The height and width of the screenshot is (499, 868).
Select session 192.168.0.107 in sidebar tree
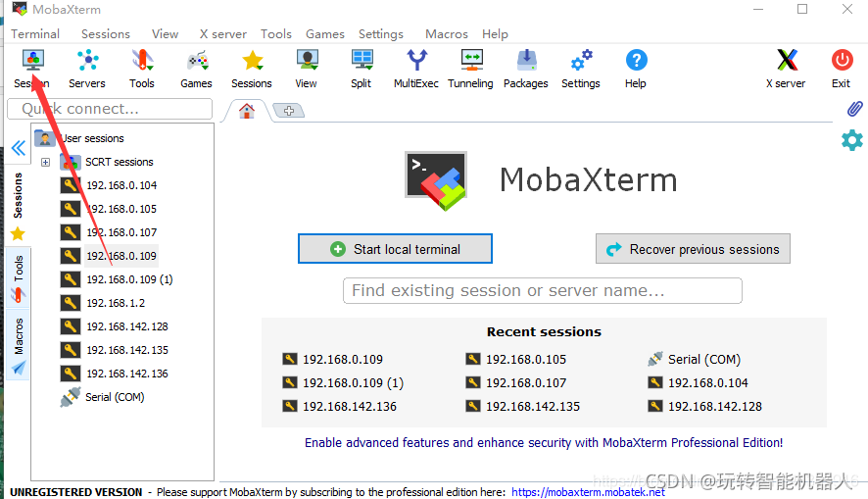click(x=109, y=232)
